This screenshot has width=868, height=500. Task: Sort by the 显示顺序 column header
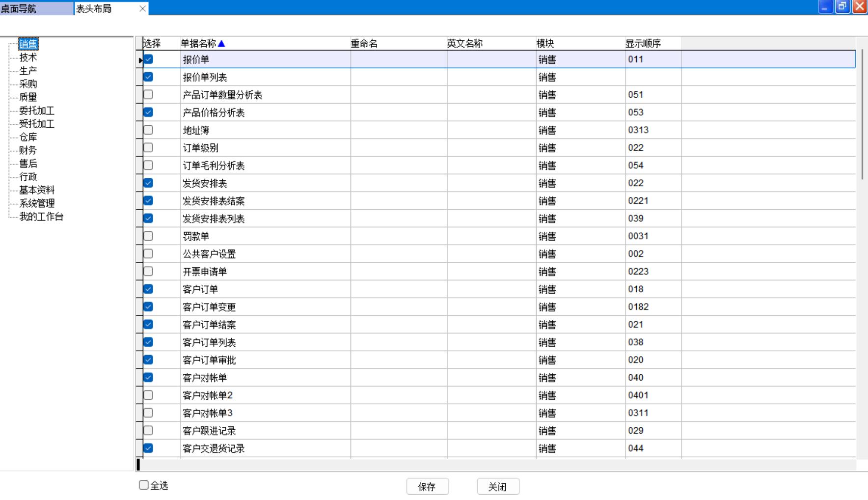pyautogui.click(x=643, y=44)
